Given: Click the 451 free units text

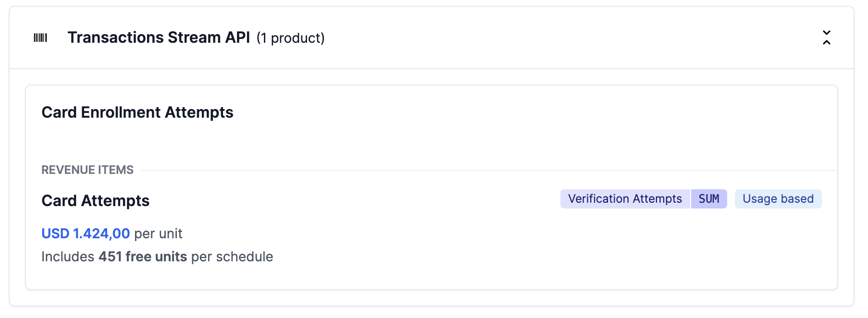Looking at the screenshot, I should [143, 257].
